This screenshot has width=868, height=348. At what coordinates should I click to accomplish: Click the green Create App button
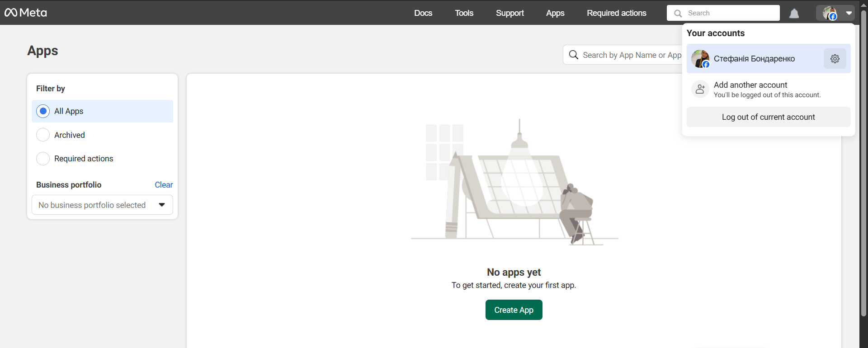[514, 310]
